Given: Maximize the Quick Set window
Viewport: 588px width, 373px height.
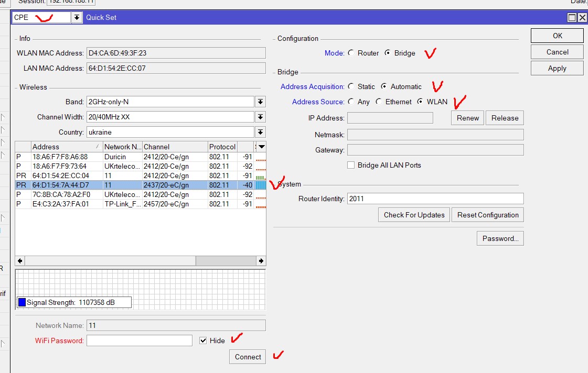Looking at the screenshot, I should tap(572, 18).
